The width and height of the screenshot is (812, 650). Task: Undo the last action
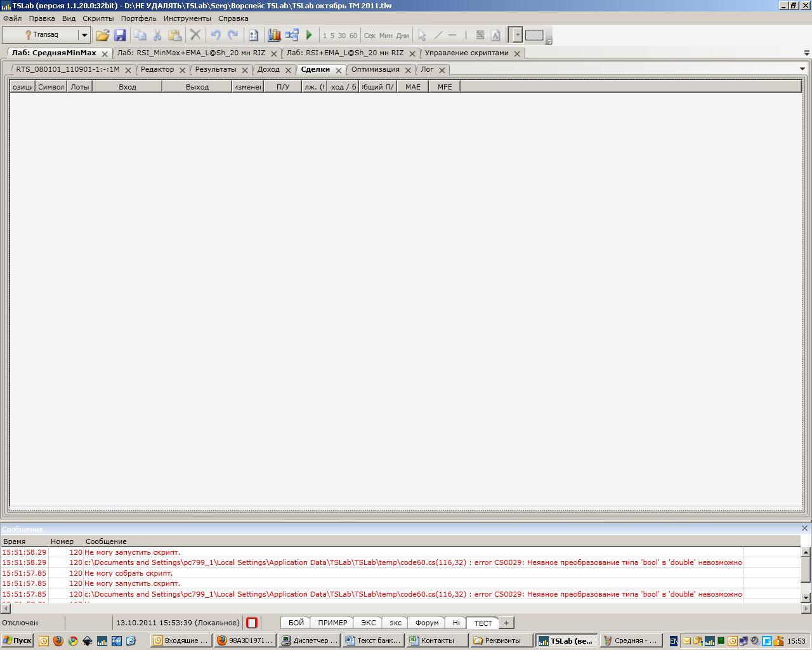[216, 36]
